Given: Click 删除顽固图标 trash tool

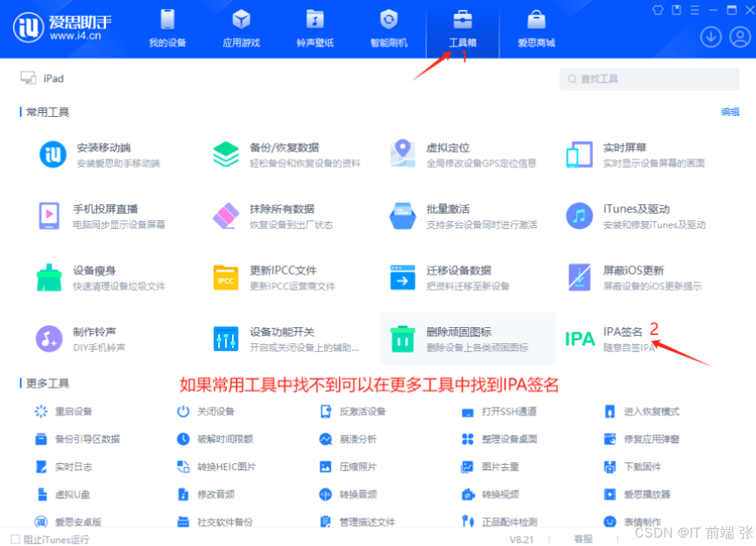Looking at the screenshot, I should tap(468, 339).
